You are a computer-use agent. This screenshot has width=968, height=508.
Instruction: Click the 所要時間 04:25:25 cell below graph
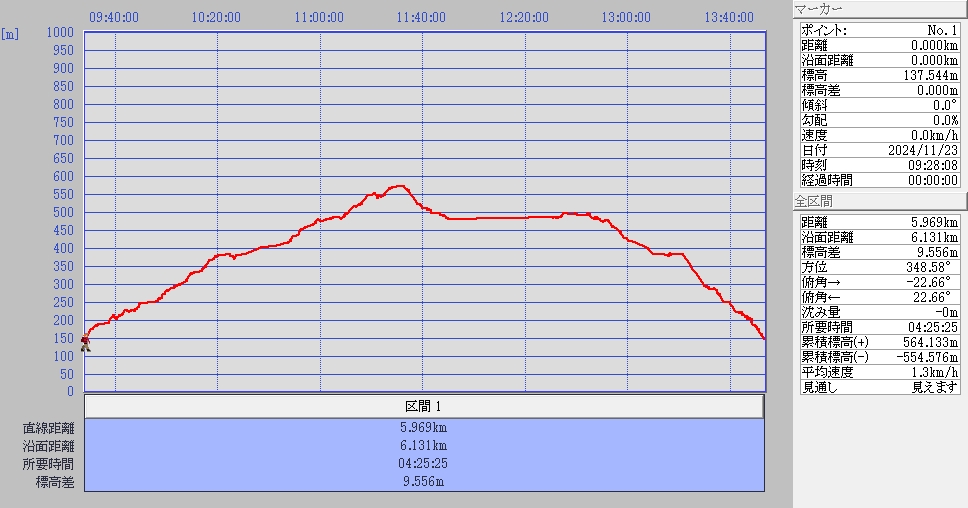(423, 464)
